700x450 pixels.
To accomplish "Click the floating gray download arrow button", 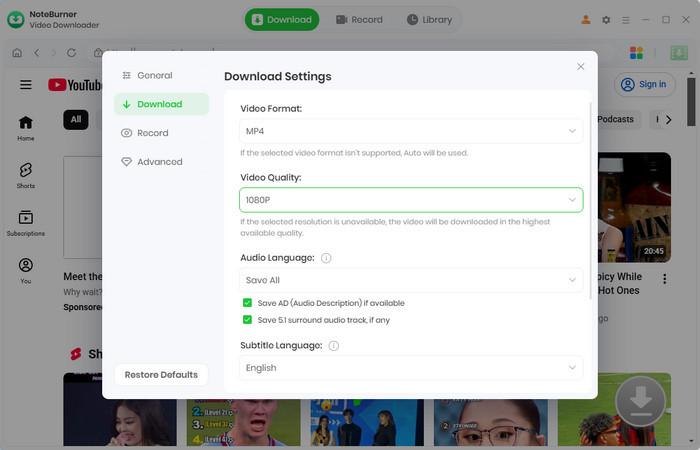I will point(641,402).
